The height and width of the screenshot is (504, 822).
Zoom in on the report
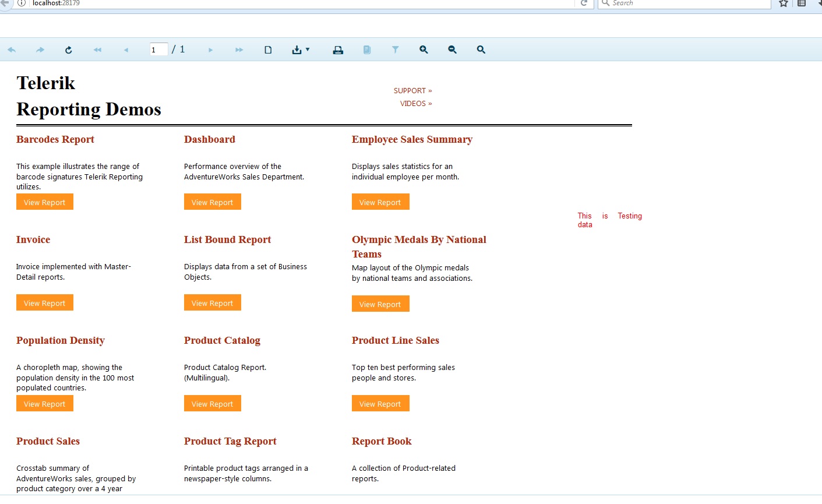[424, 50]
